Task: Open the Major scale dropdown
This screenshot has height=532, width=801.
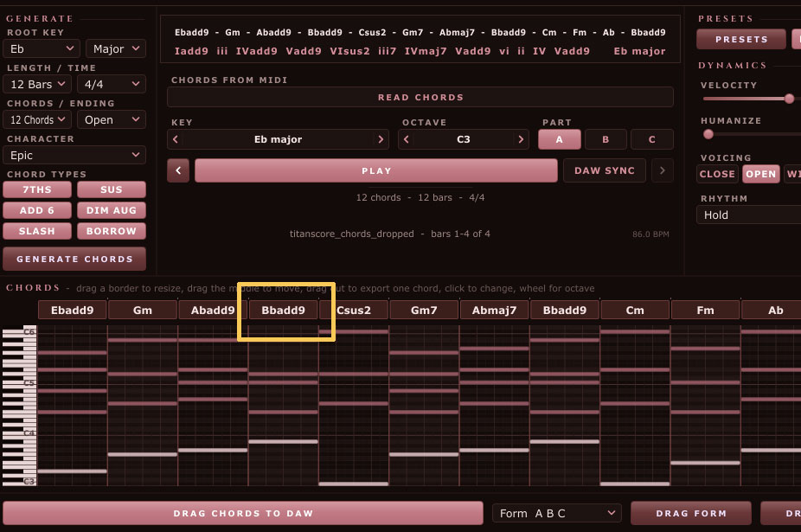Action: 116,49
